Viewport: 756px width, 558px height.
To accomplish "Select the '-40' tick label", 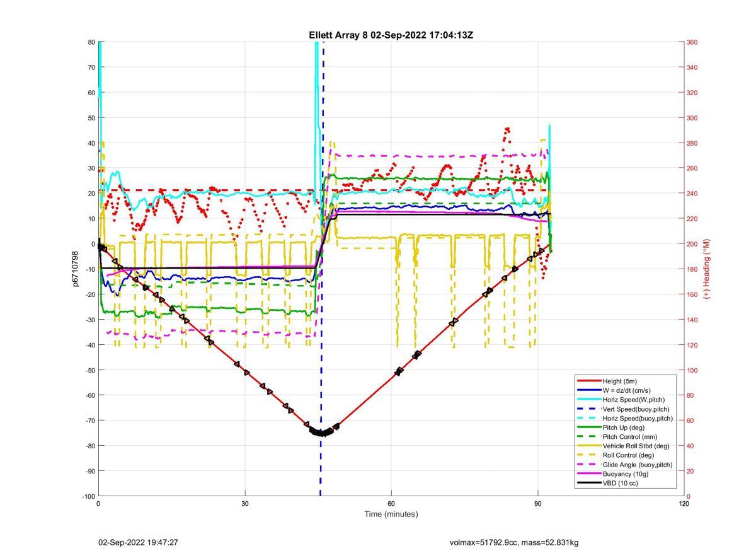I will tap(89, 345).
